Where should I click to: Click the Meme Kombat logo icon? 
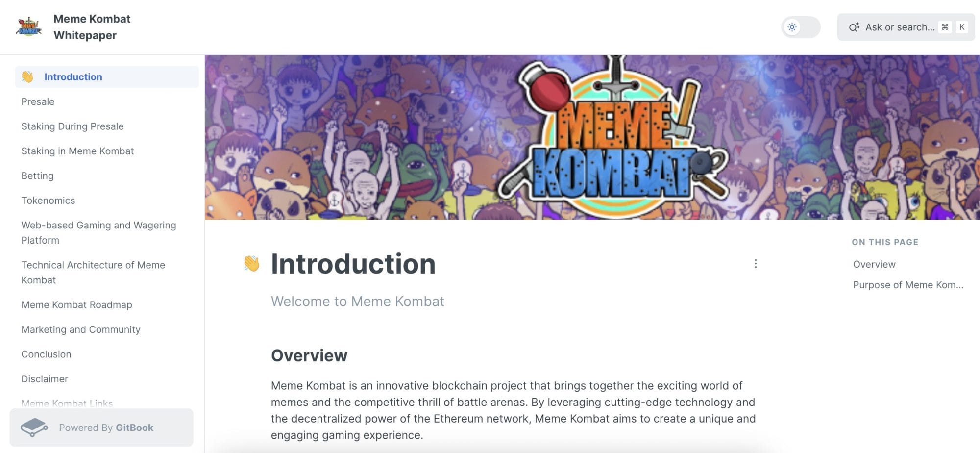click(x=28, y=27)
